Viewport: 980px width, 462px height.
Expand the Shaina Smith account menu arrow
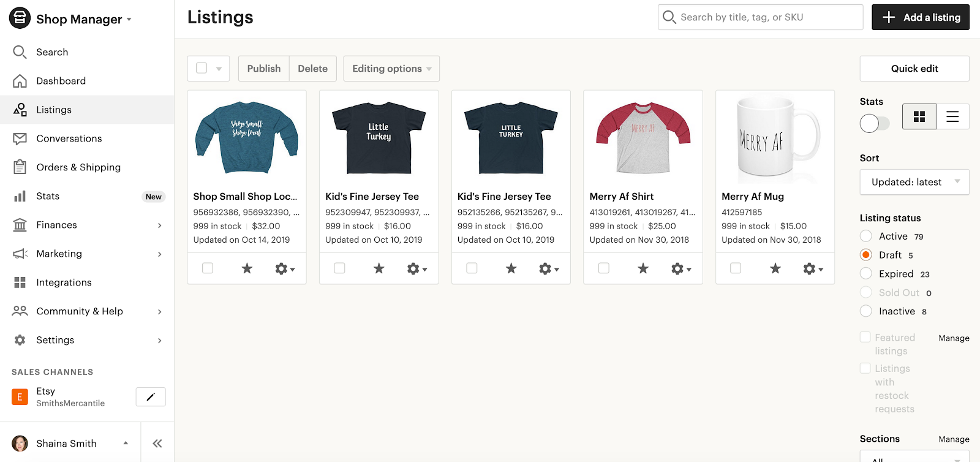click(x=126, y=443)
